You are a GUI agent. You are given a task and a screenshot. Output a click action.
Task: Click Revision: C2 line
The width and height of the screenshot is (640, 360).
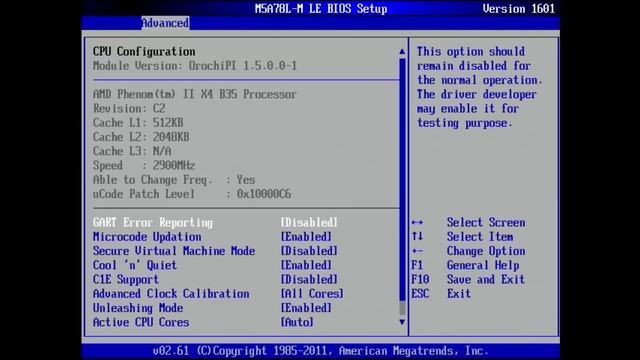129,109
